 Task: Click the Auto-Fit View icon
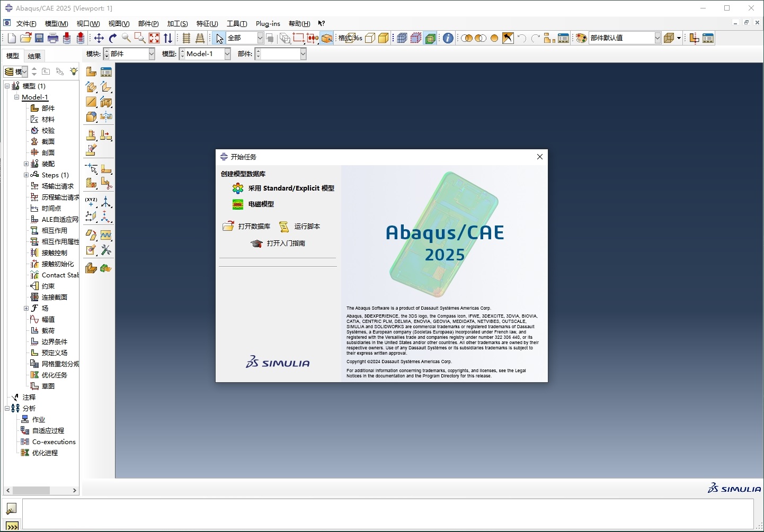click(x=154, y=38)
